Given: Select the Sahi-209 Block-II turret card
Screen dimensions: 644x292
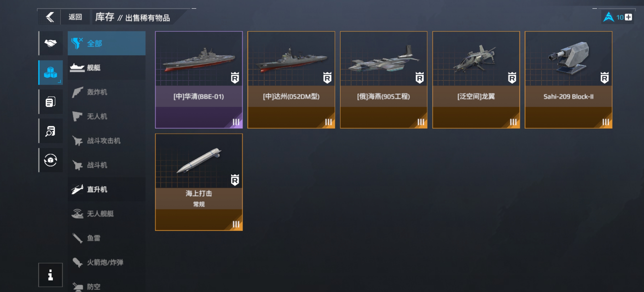Looking at the screenshot, I should pos(568,80).
